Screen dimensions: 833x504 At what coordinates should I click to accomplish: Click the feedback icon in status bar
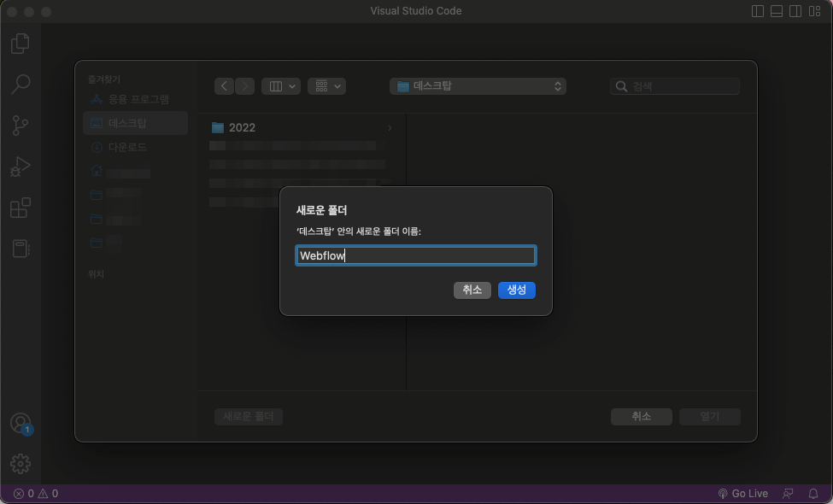click(788, 494)
